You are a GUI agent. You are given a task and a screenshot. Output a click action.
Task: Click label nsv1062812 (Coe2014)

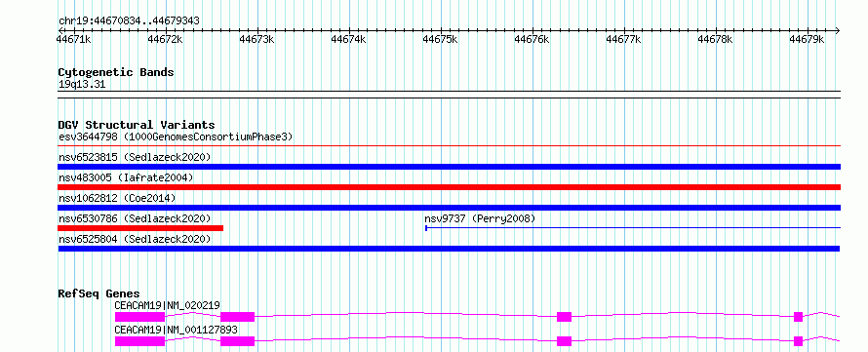click(117, 198)
